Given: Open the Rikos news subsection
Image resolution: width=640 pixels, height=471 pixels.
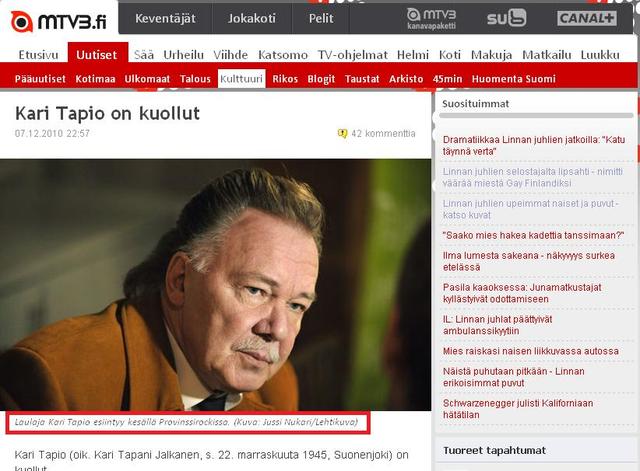Looking at the screenshot, I should coord(285,79).
